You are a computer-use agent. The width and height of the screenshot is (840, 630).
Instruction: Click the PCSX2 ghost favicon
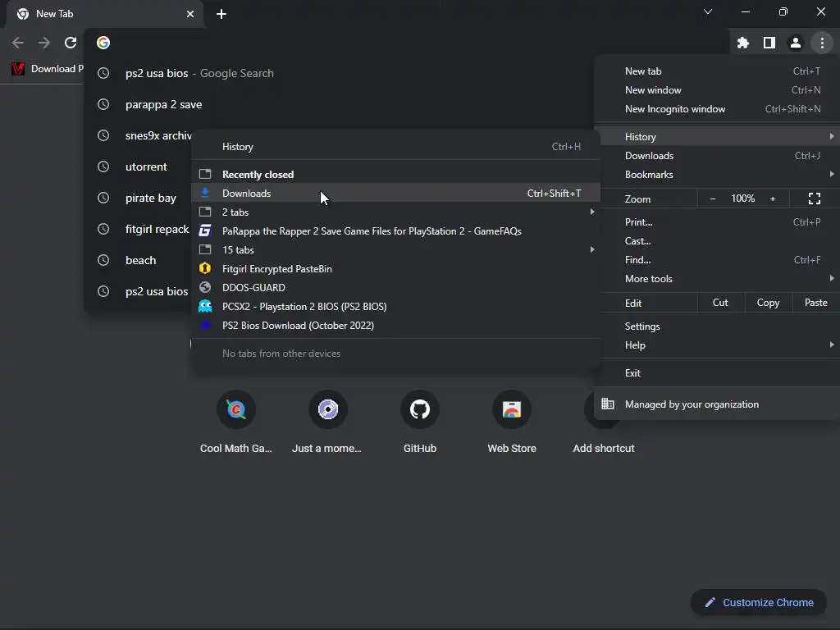[x=204, y=307]
